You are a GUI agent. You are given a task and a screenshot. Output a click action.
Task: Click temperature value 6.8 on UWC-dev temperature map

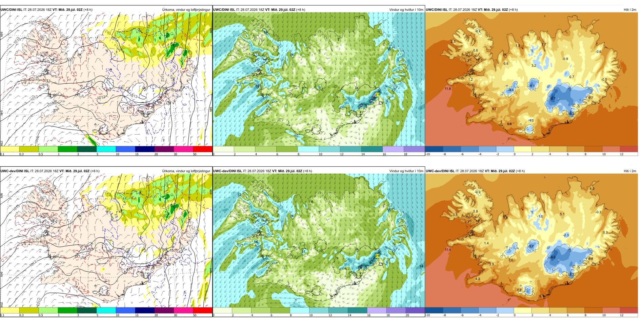pos(591,259)
